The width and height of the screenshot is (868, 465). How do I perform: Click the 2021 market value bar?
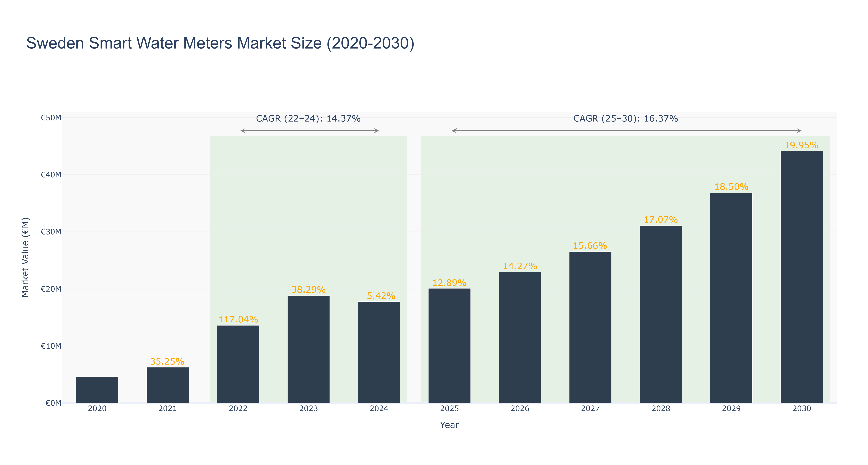pos(167,385)
